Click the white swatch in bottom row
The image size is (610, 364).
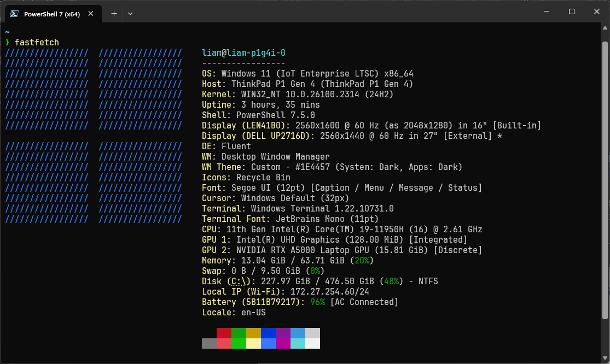click(313, 343)
